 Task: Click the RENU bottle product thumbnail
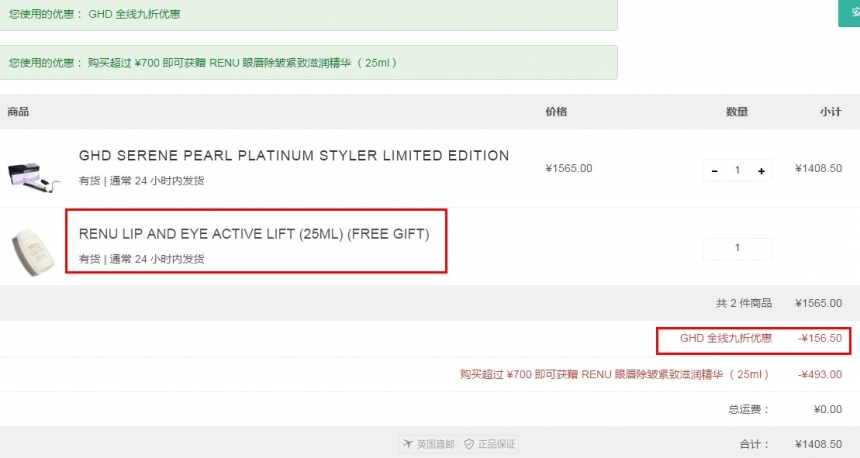[x=34, y=252]
